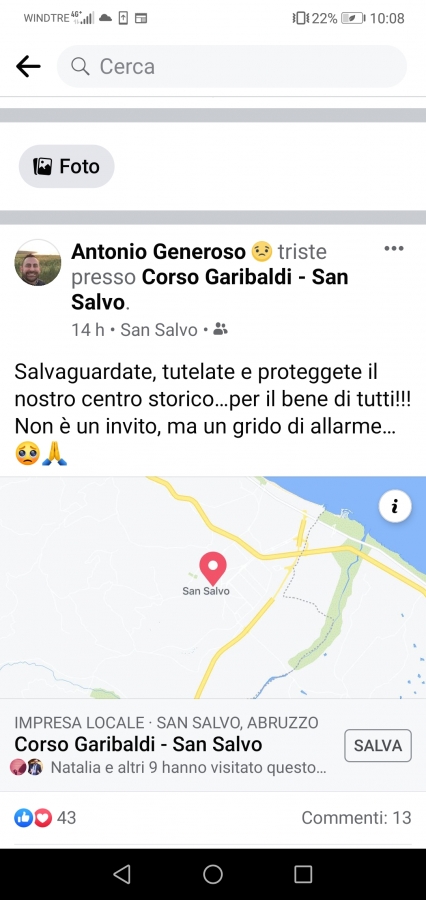The image size is (426, 900).
Task: Tap the red San Salvo map pin
Action: pos(212,568)
